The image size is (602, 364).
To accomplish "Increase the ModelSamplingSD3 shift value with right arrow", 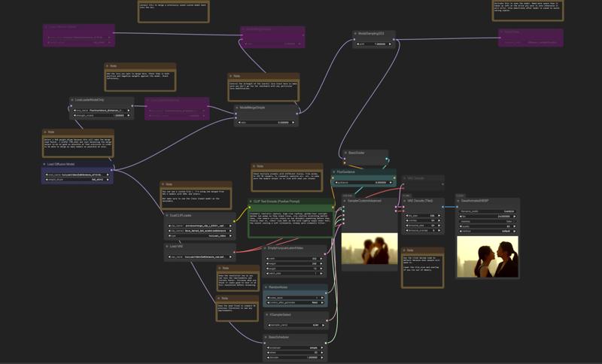I will [x=390, y=44].
